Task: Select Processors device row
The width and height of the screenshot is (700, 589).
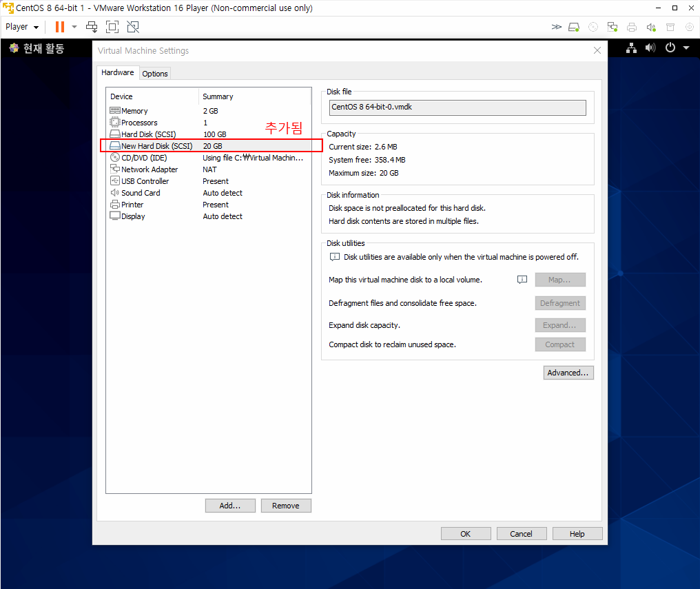Action: pos(209,122)
